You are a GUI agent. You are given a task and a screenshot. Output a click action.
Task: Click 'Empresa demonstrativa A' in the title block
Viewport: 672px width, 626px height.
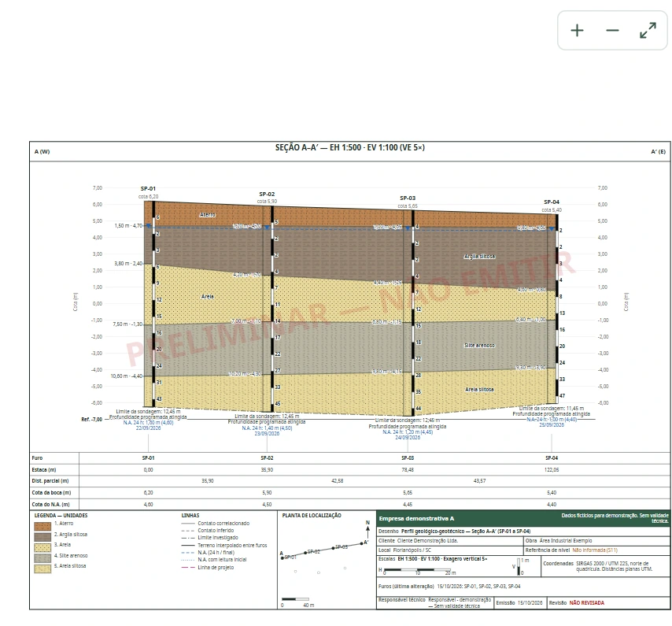tap(416, 519)
